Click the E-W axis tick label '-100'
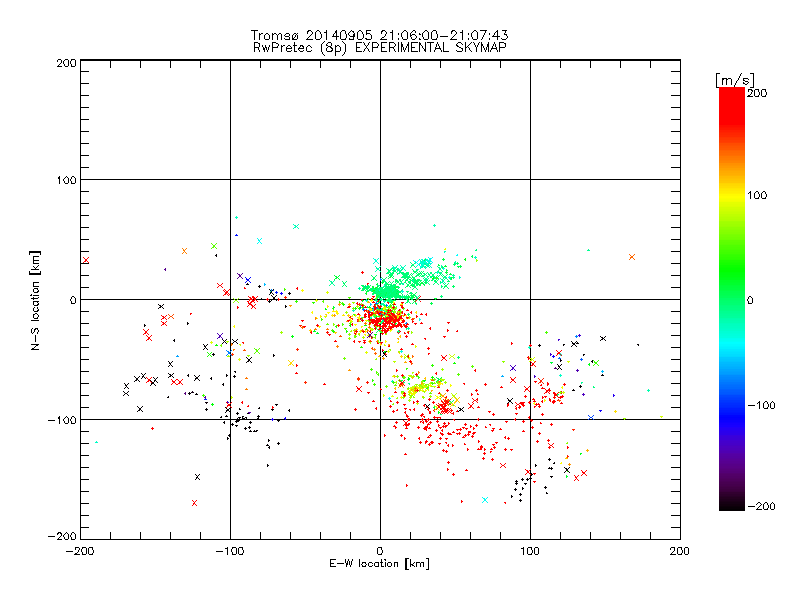800x600 pixels. (230, 551)
